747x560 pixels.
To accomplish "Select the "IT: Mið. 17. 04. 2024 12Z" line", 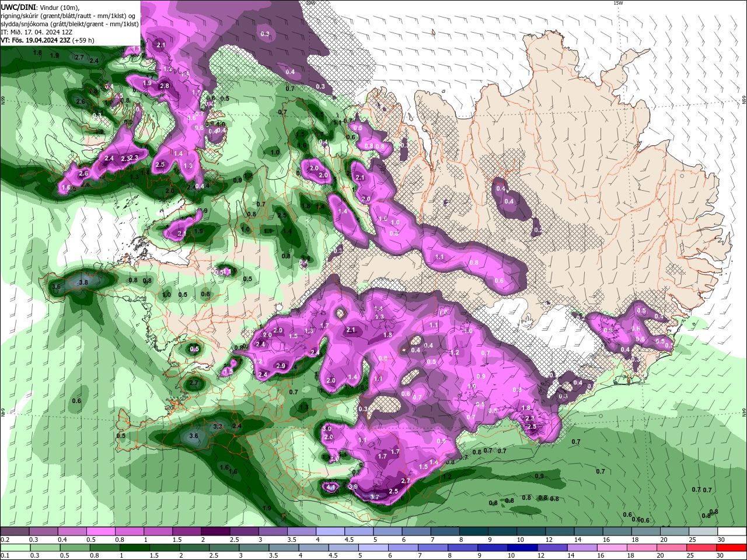I will tap(38, 32).
